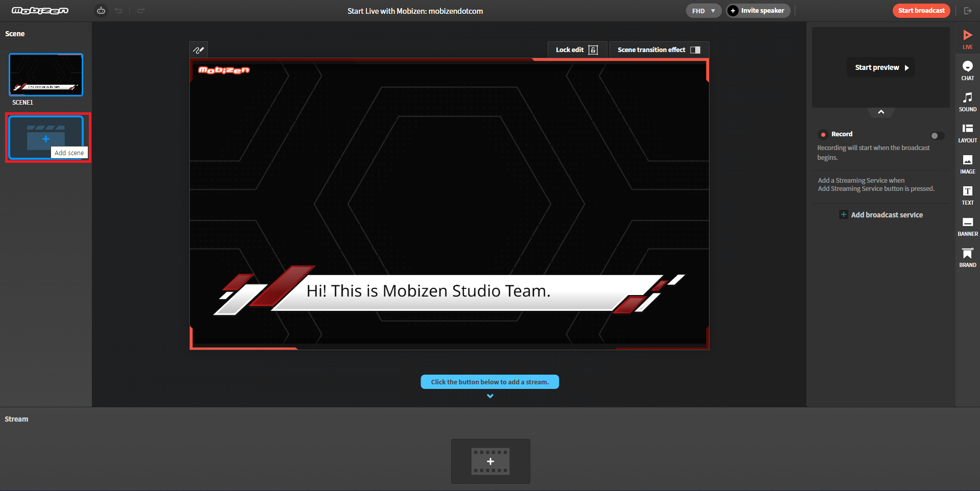Viewport: 980px width, 491px height.
Task: Click the drawing pen tool above the canvas
Action: click(199, 50)
